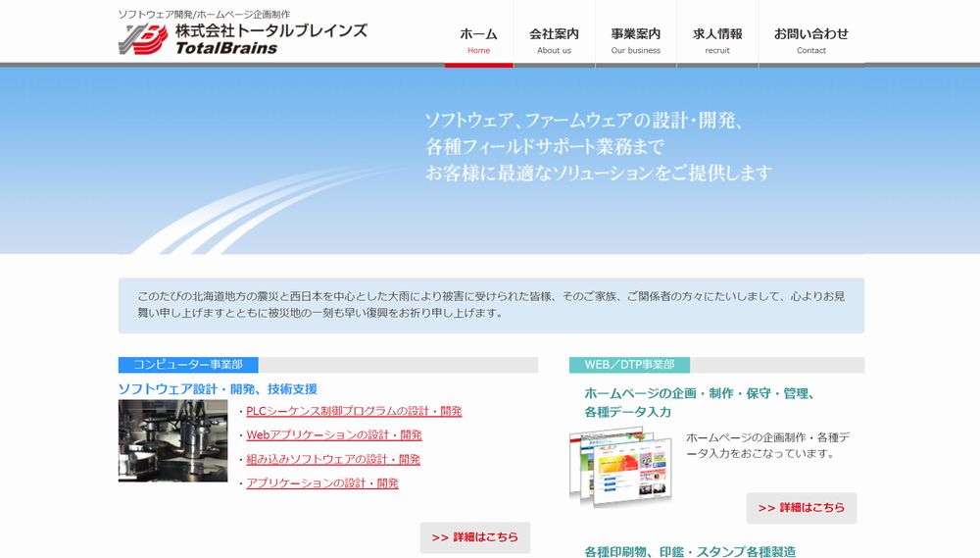
Task: Open お問い合わせ Contact page
Action: pos(810,40)
